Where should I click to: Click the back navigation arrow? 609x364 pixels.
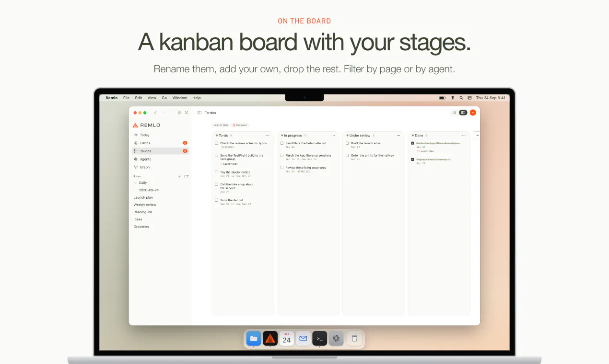[x=155, y=113]
